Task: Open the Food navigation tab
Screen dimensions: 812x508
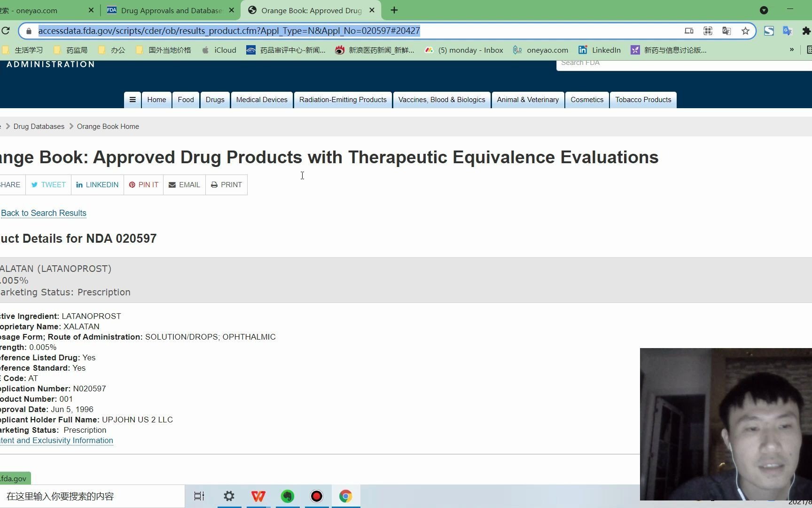Action: click(x=186, y=100)
